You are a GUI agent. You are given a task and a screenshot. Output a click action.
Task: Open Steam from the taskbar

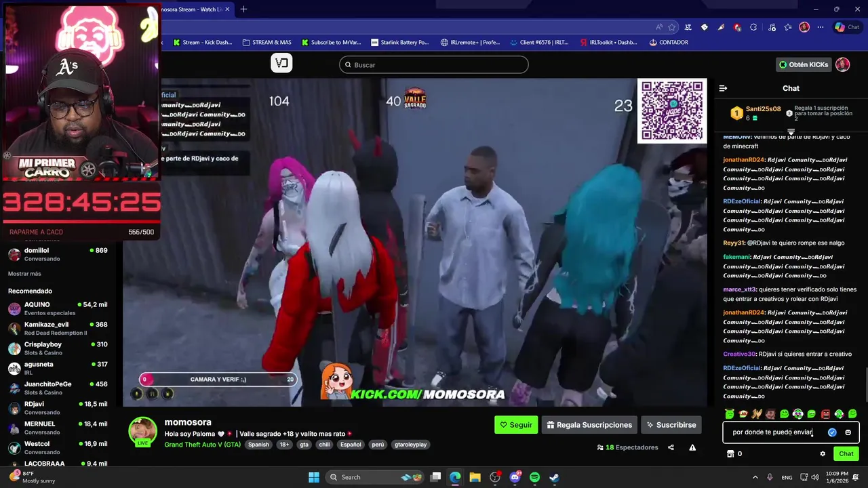tap(554, 477)
